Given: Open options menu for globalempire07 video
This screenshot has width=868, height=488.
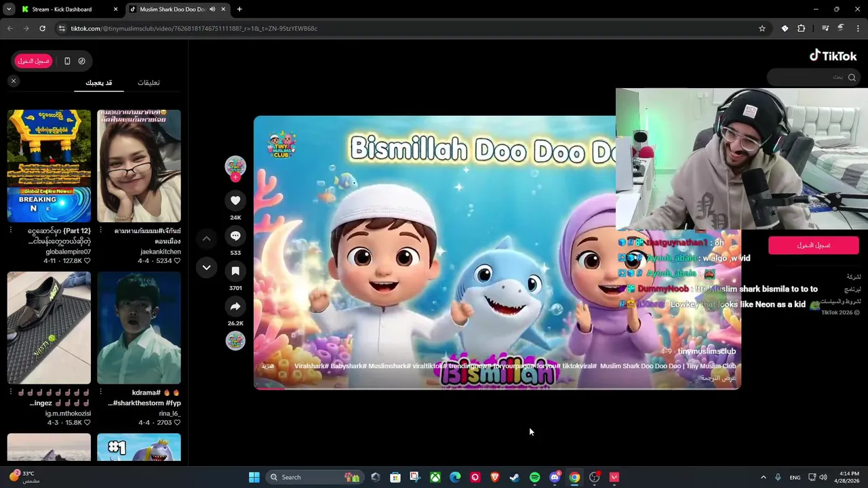Looking at the screenshot, I should tap(10, 230).
